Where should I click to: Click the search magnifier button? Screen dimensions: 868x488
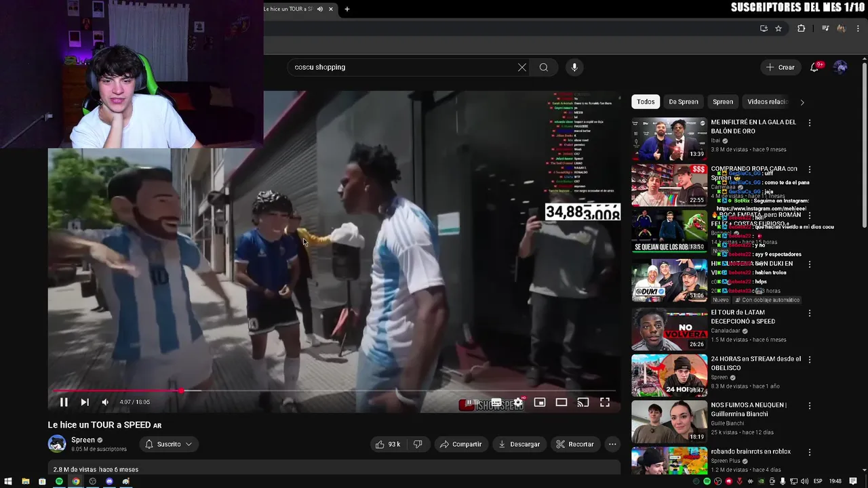pos(543,67)
